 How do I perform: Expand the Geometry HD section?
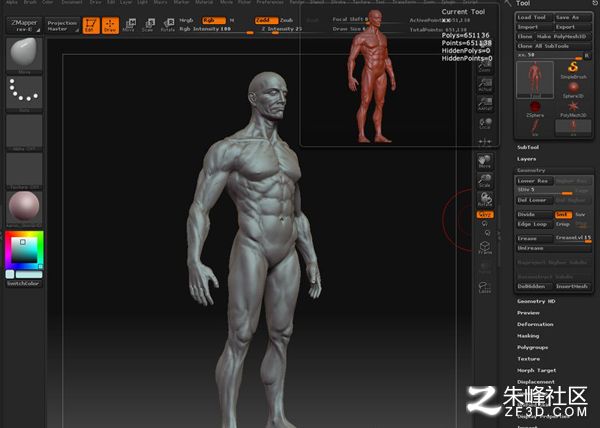point(536,301)
